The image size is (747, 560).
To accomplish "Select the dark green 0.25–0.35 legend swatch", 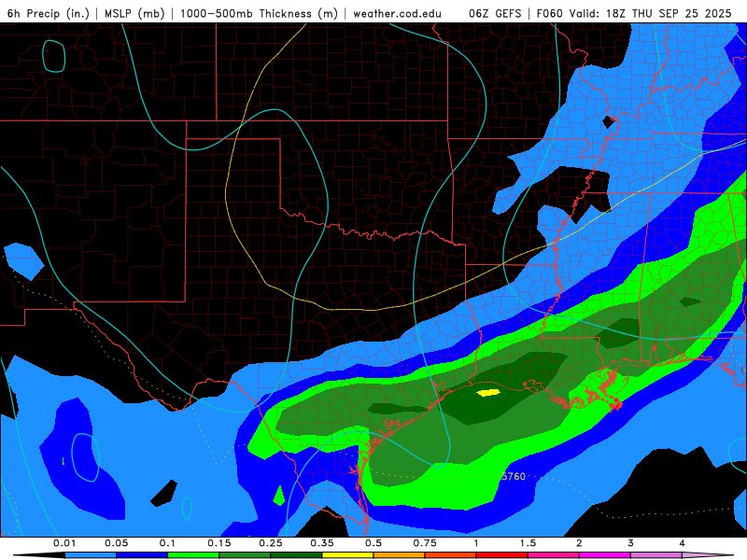I will click(296, 555).
